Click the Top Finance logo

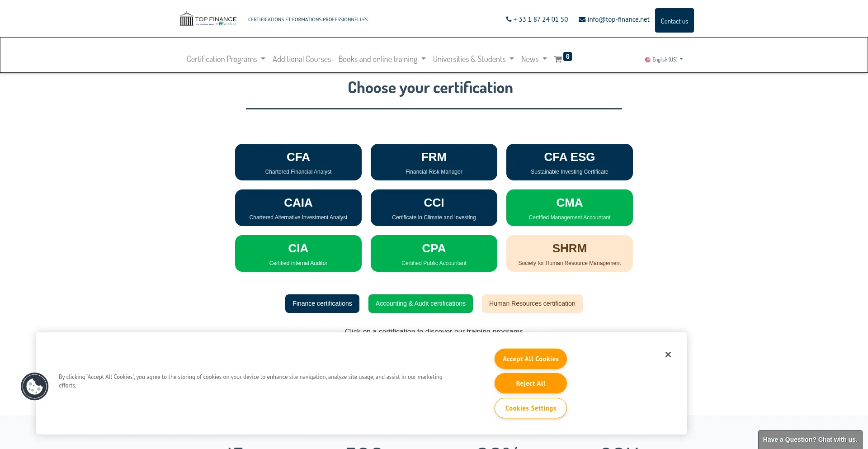(x=208, y=19)
